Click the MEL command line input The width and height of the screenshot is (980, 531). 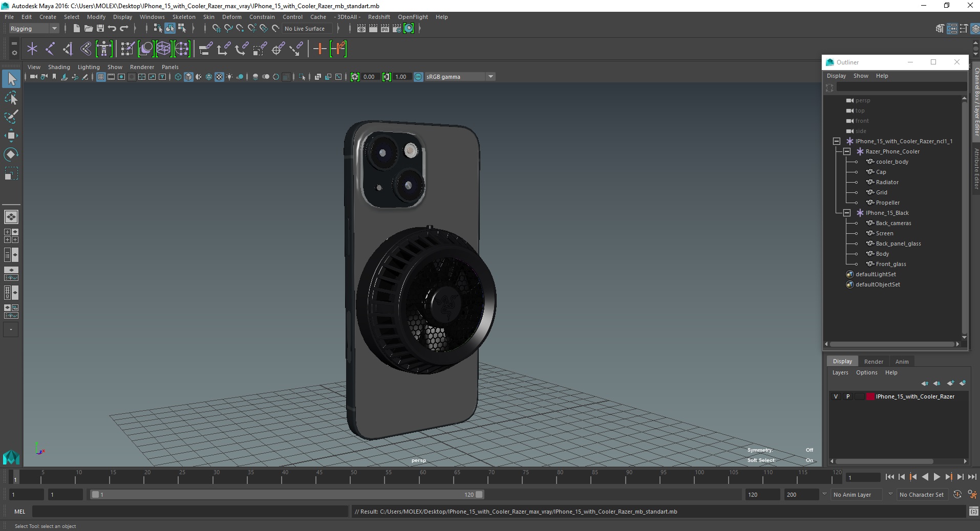pos(190,512)
